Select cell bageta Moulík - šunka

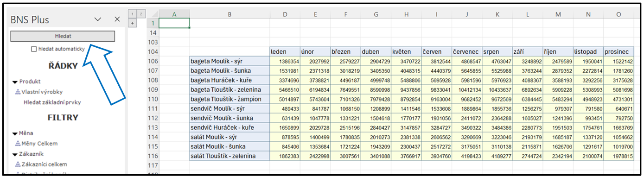(230, 71)
